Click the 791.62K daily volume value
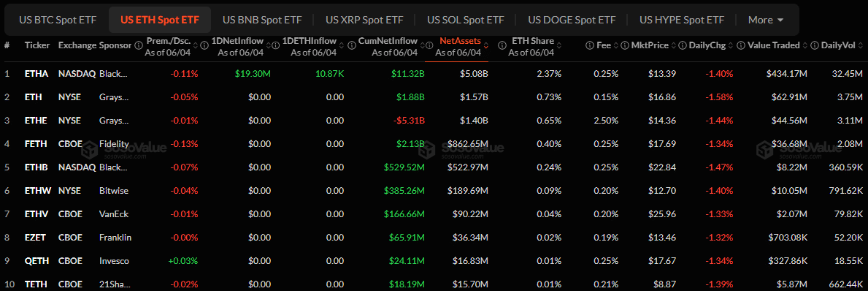868x291 pixels. [847, 191]
